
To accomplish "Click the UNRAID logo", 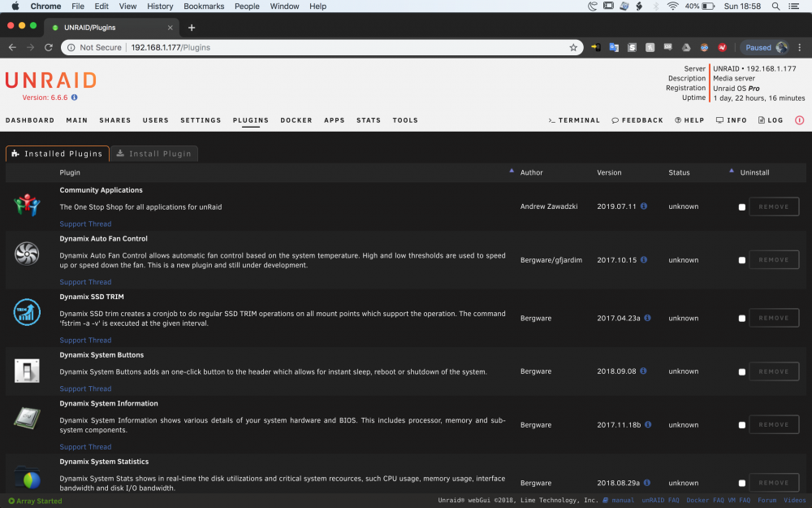I will click(50, 80).
